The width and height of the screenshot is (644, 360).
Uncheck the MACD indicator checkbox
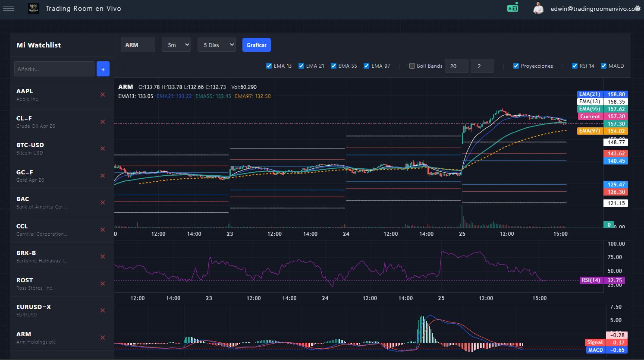point(603,66)
